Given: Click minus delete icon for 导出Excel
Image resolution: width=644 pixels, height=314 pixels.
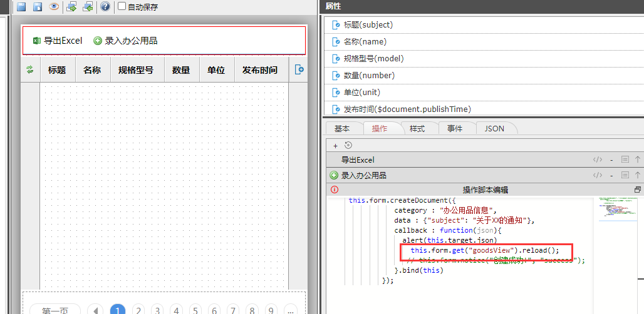Looking at the screenshot, I should pyautogui.click(x=611, y=160).
